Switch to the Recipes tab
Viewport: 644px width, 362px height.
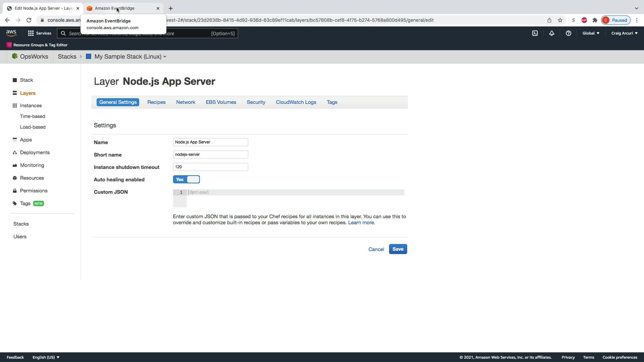(156, 102)
